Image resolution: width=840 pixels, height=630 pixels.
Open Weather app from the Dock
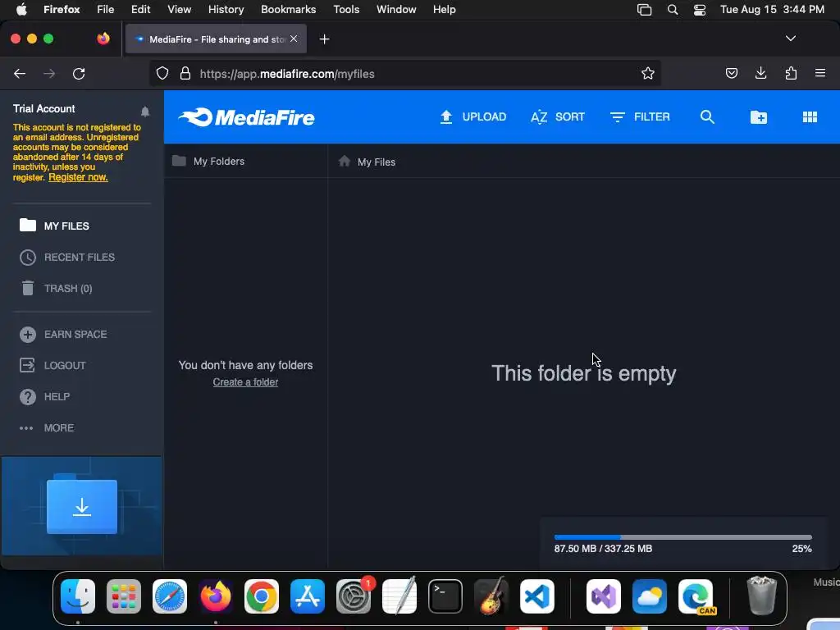[650, 596]
